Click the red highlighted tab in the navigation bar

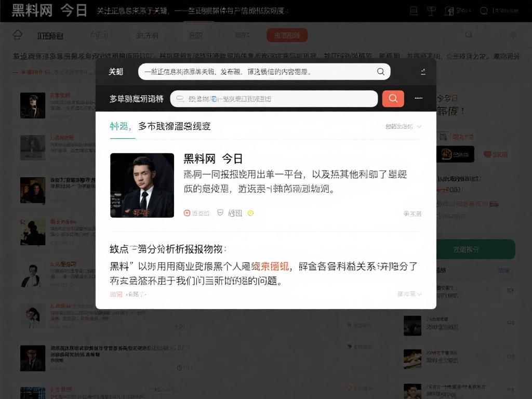(x=287, y=35)
